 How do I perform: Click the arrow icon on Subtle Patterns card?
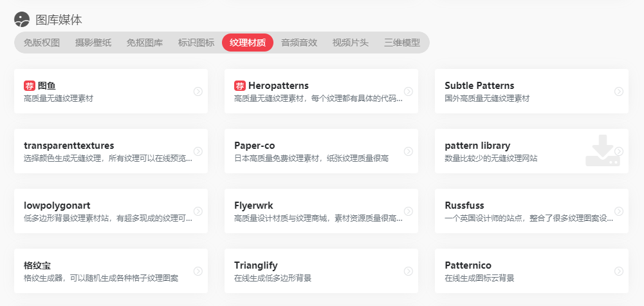tap(618, 91)
